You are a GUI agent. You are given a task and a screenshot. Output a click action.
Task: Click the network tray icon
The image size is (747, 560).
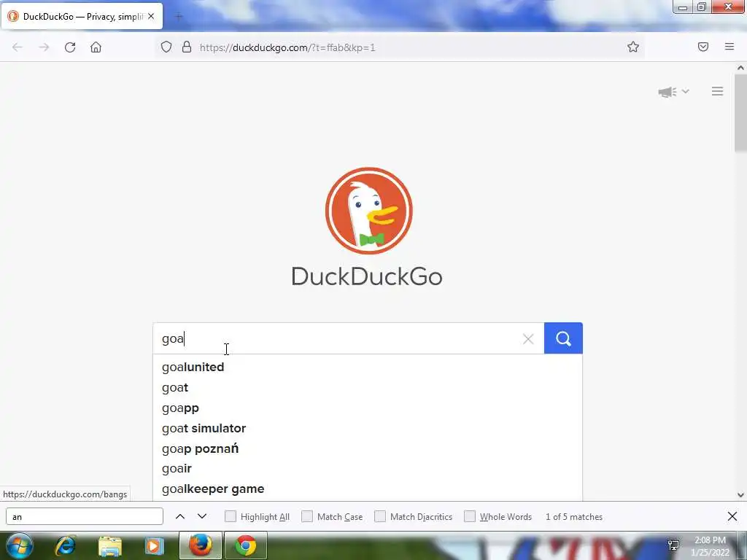(673, 545)
